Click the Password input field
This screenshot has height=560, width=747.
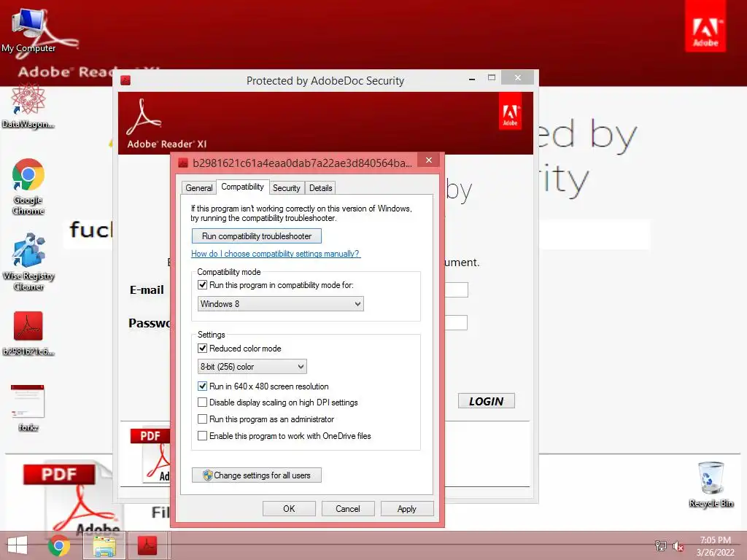pos(456,322)
